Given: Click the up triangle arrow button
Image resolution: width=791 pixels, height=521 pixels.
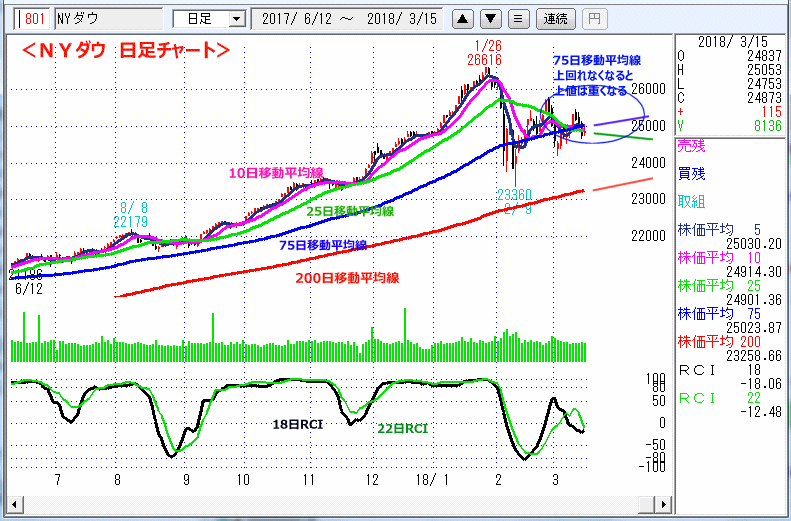Looking at the screenshot, I should click(462, 19).
